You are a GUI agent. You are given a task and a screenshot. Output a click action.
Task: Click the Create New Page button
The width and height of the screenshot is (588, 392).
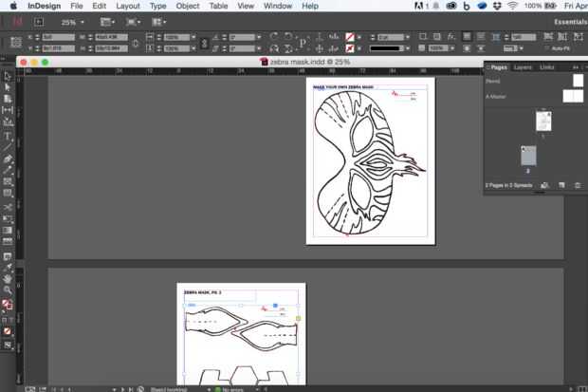coord(561,185)
